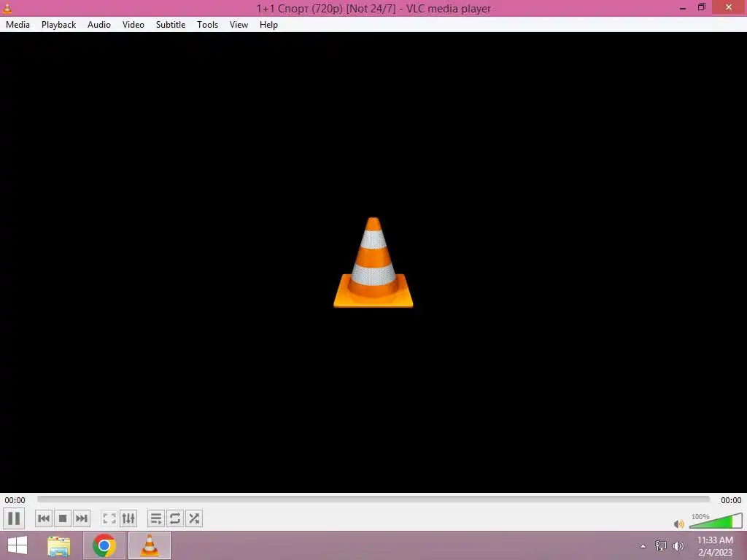This screenshot has width=747, height=560.
Task: Show hidden system tray icons
Action: point(643,546)
